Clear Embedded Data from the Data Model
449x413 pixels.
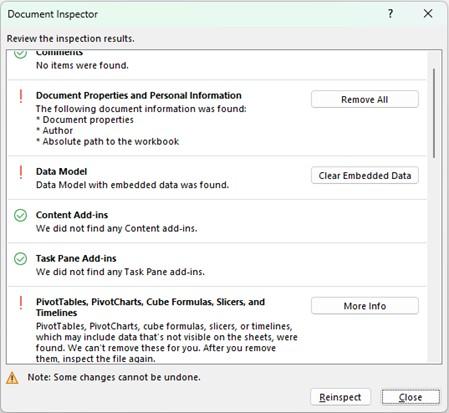pyautogui.click(x=365, y=175)
